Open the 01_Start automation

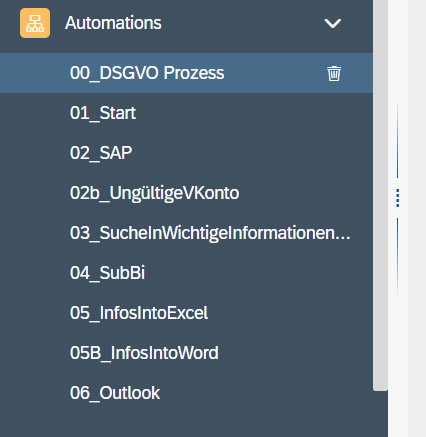186,113
